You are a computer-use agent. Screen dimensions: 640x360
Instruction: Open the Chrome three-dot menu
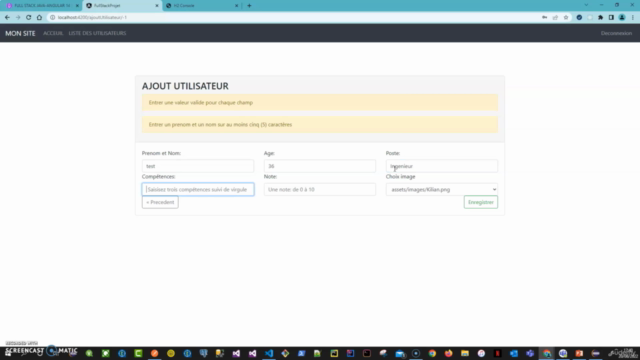click(x=633, y=18)
